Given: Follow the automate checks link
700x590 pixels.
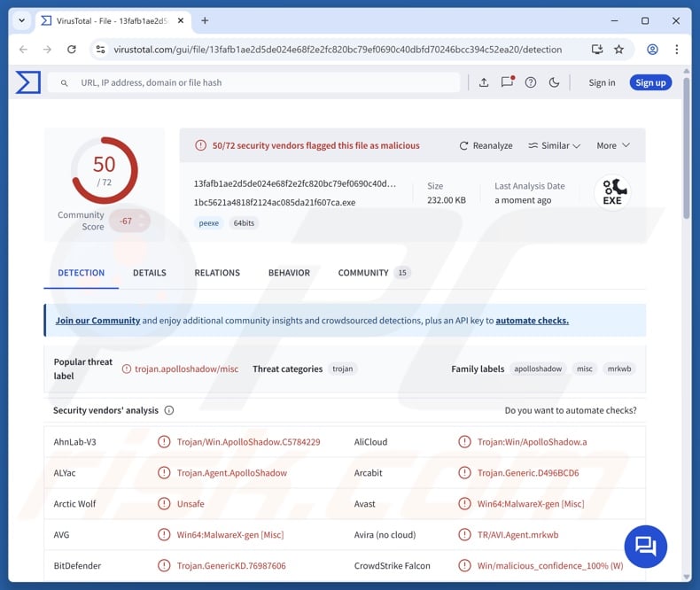Looking at the screenshot, I should (x=532, y=321).
